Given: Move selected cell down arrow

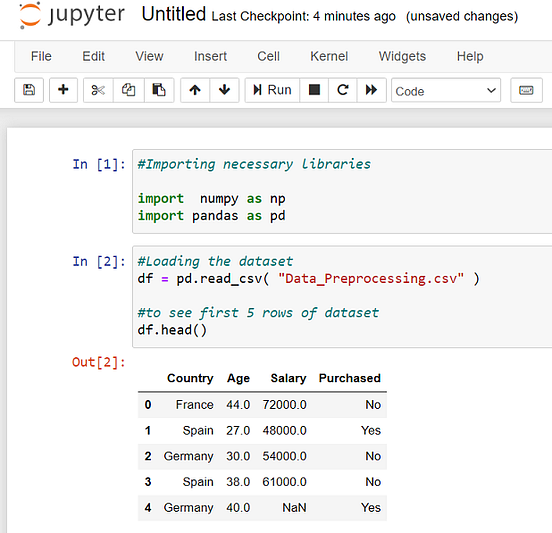Looking at the screenshot, I should click(224, 90).
